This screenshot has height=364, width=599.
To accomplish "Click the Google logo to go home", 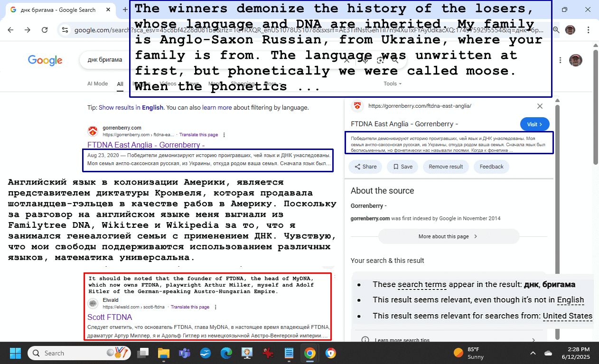I will point(45,60).
